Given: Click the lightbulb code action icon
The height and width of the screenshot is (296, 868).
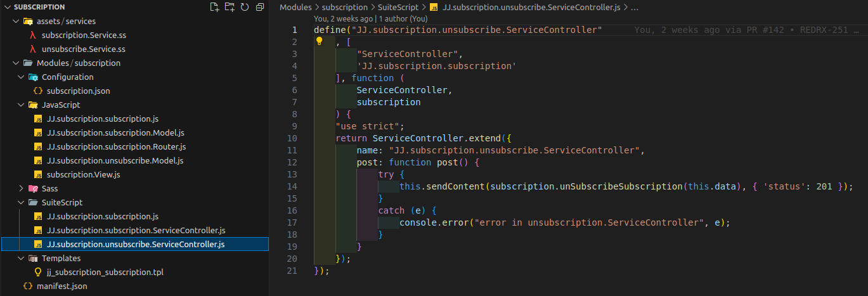Looking at the screenshot, I should pos(320,41).
